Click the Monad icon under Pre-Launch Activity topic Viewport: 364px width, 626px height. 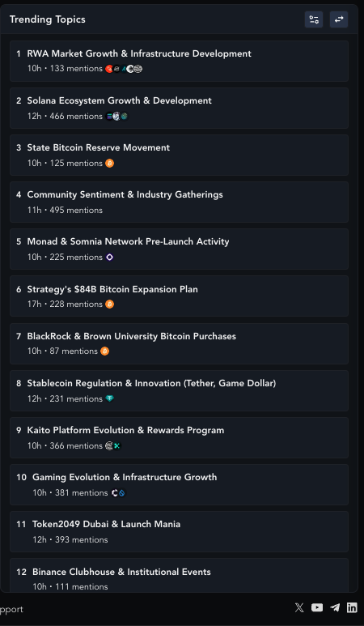[x=110, y=258]
